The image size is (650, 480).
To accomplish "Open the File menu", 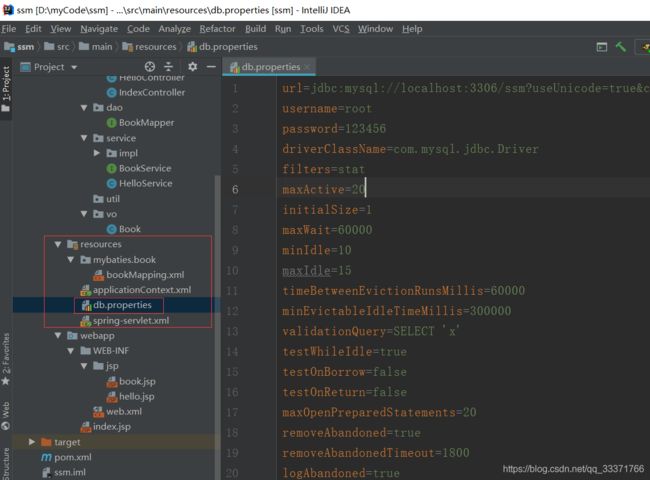I will [8, 29].
